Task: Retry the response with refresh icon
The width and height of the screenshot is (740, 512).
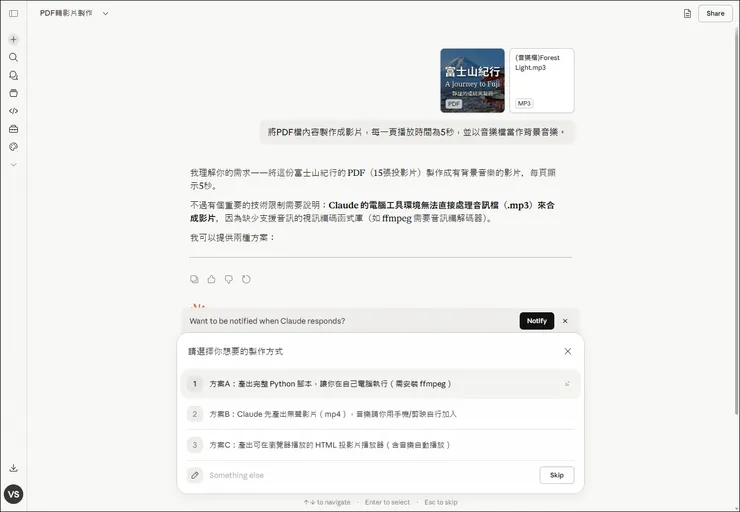Action: (246, 279)
